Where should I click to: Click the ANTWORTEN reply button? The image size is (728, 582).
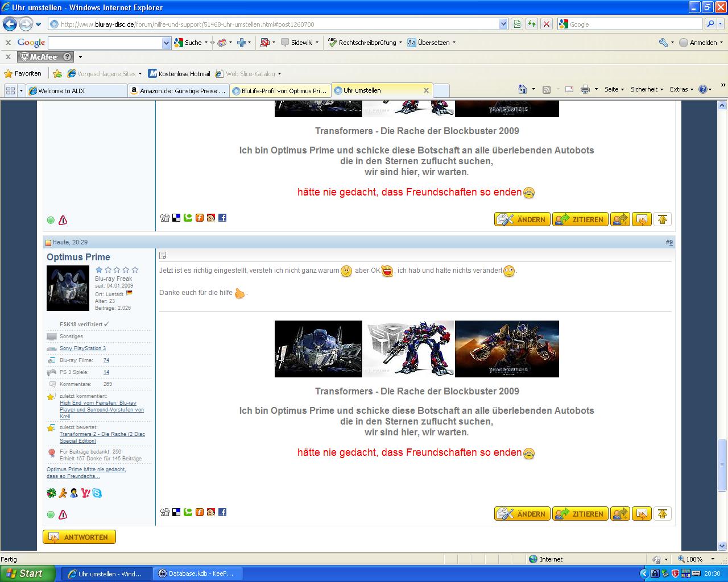(79, 537)
